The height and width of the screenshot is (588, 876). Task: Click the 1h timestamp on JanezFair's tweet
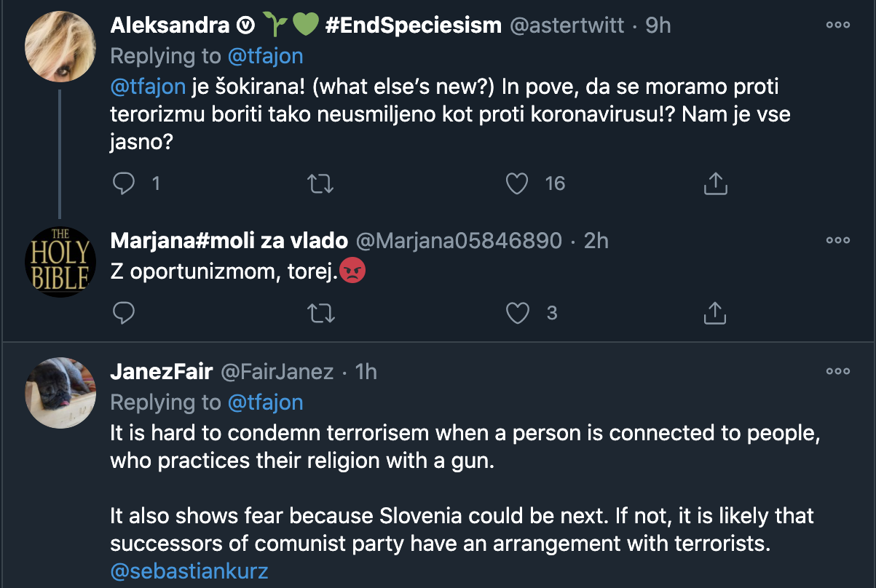tap(366, 372)
